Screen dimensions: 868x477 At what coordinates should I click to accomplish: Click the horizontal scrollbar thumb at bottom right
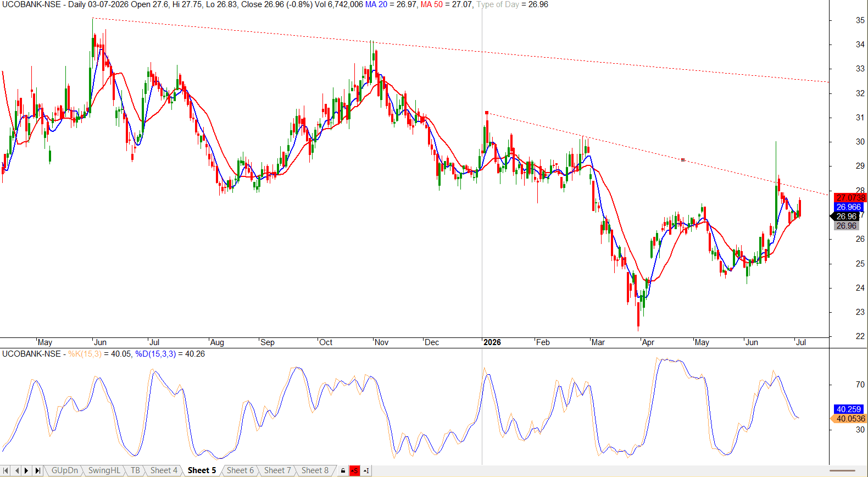click(x=842, y=471)
